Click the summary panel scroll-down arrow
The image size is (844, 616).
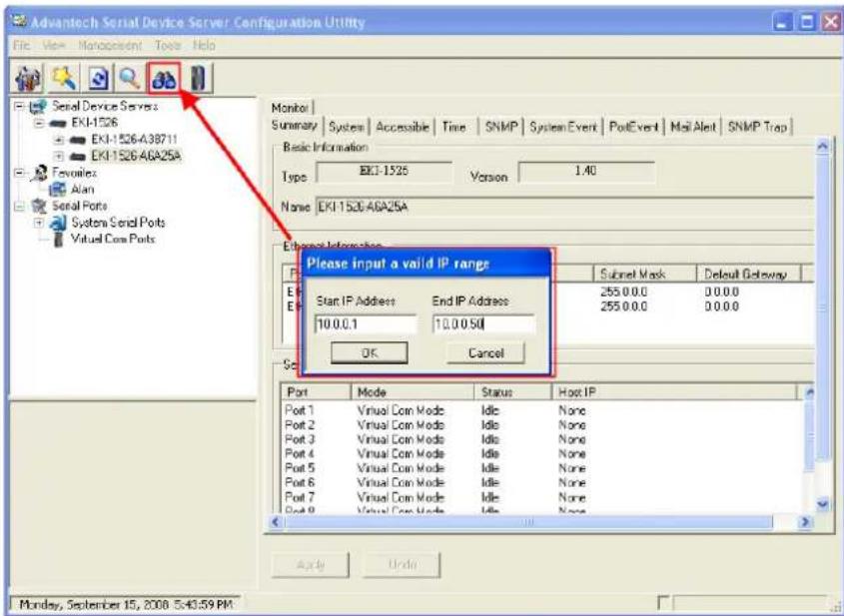(x=821, y=504)
